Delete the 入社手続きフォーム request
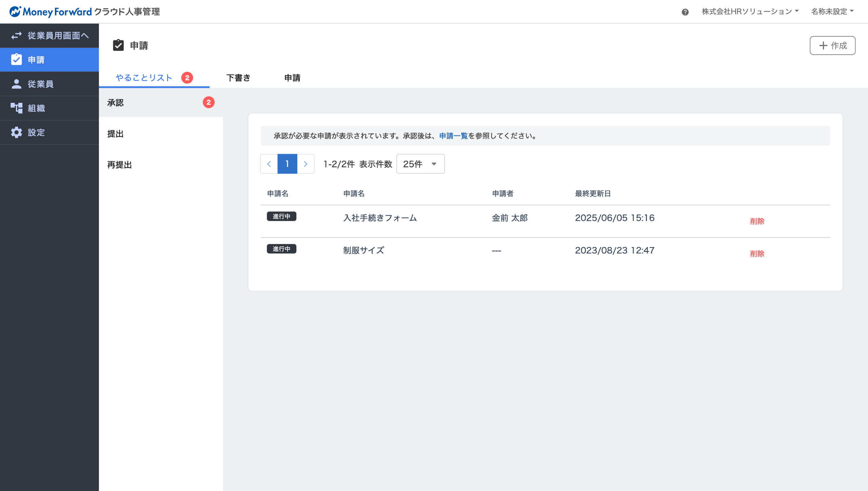The width and height of the screenshot is (868, 491). pos(757,221)
